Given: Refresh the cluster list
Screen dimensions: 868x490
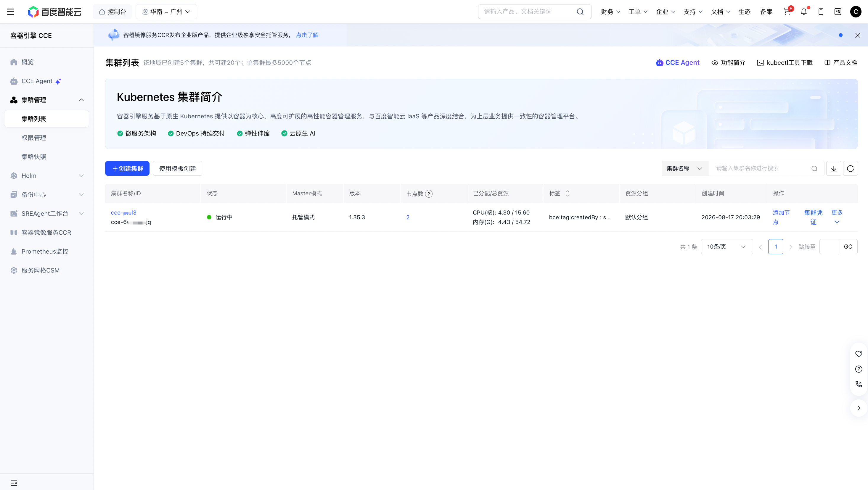Looking at the screenshot, I should coord(851,168).
